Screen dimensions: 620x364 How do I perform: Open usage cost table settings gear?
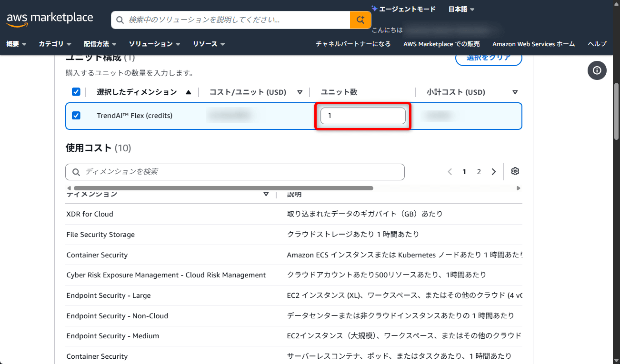tap(515, 171)
